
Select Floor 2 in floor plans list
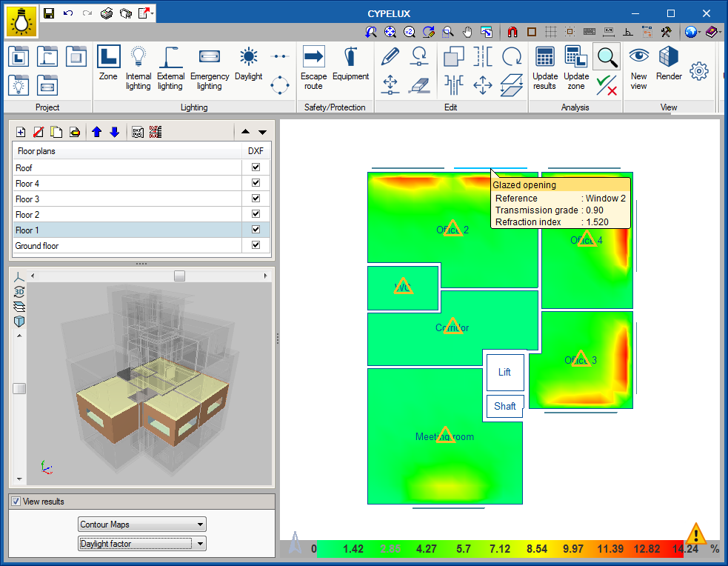coord(126,214)
